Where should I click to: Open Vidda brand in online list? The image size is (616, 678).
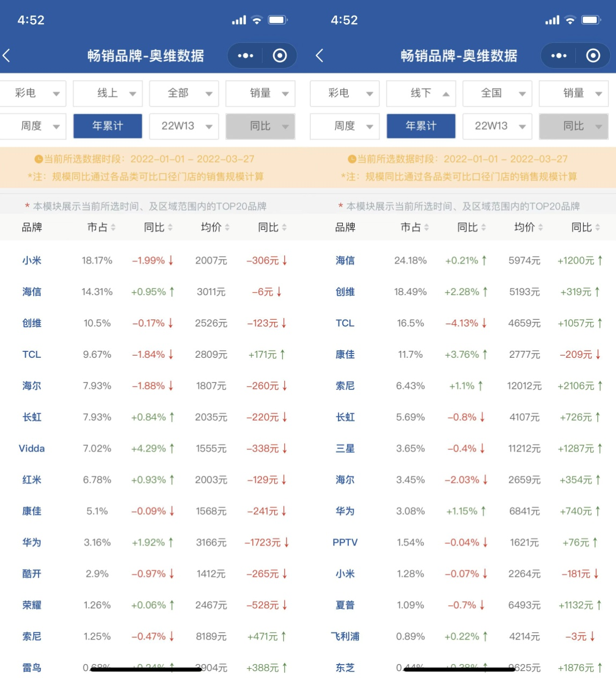point(32,448)
